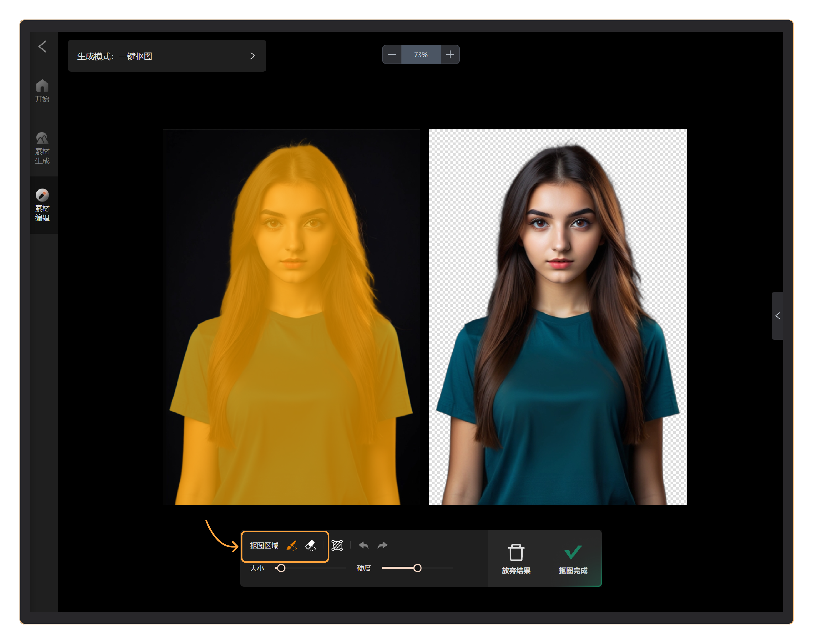This screenshot has height=644, width=814.
Task: Select the cutout brush tool
Action: point(292,546)
